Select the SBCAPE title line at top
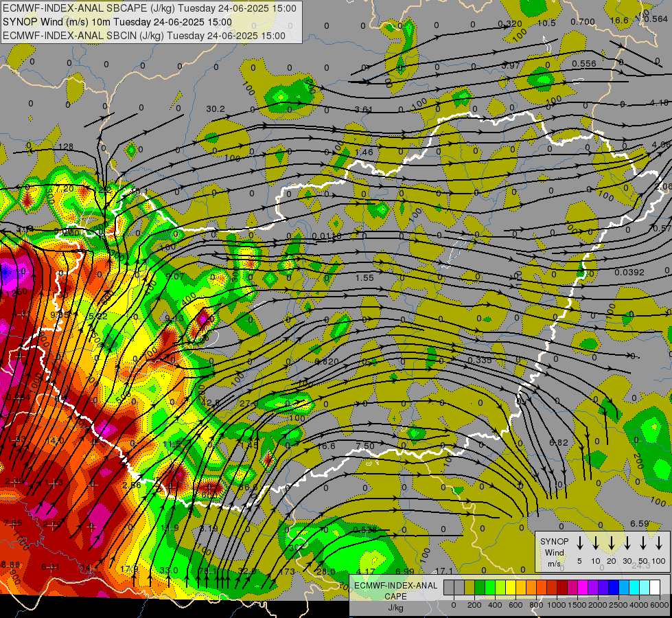Image resolution: width=672 pixels, height=618 pixels. pyautogui.click(x=149, y=8)
